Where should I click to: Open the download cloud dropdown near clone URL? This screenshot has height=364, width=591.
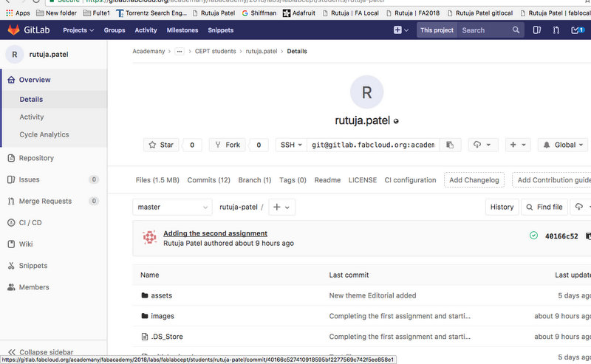(483, 145)
